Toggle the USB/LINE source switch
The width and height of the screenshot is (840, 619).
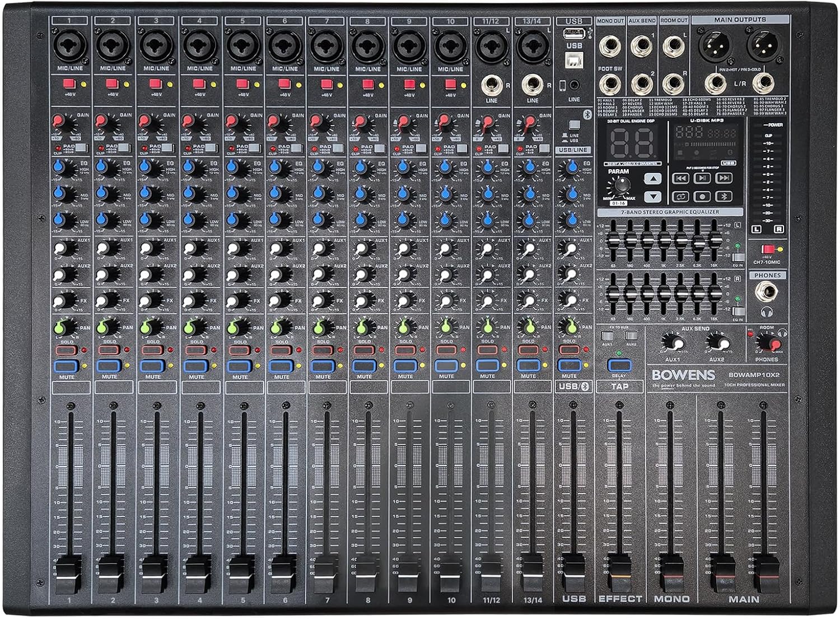[575, 125]
